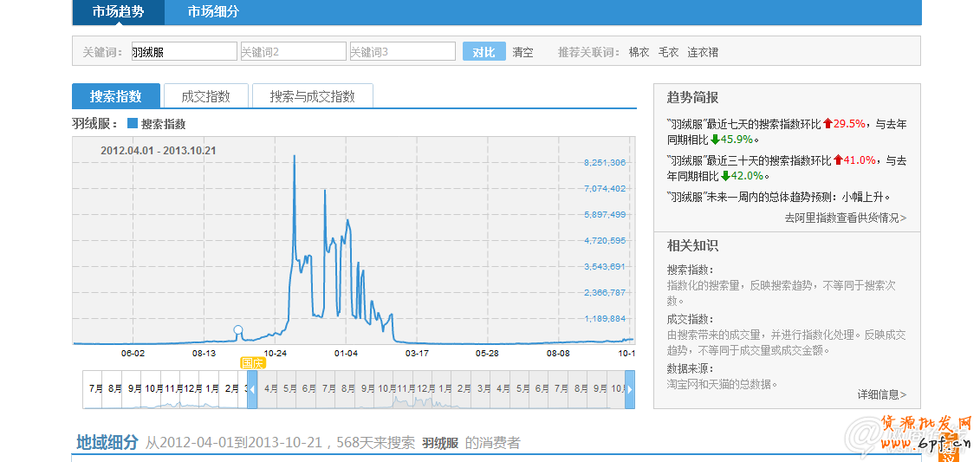The width and height of the screenshot is (980, 462).
Task: Click the red seven-day up arrow
Action: click(827, 124)
